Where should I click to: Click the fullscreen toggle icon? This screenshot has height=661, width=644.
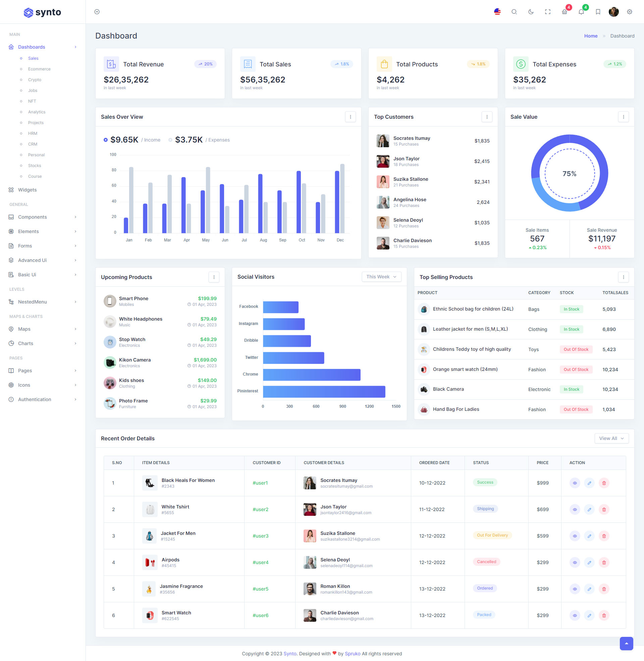coord(548,12)
